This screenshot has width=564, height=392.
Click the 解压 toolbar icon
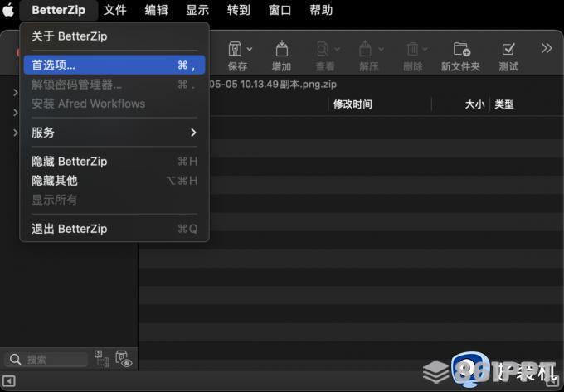366,49
